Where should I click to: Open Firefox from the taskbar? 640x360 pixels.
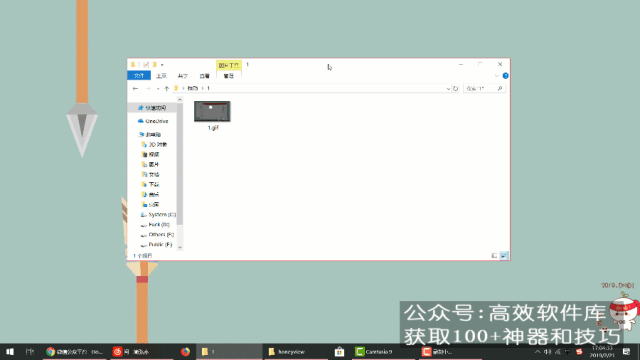185,351
